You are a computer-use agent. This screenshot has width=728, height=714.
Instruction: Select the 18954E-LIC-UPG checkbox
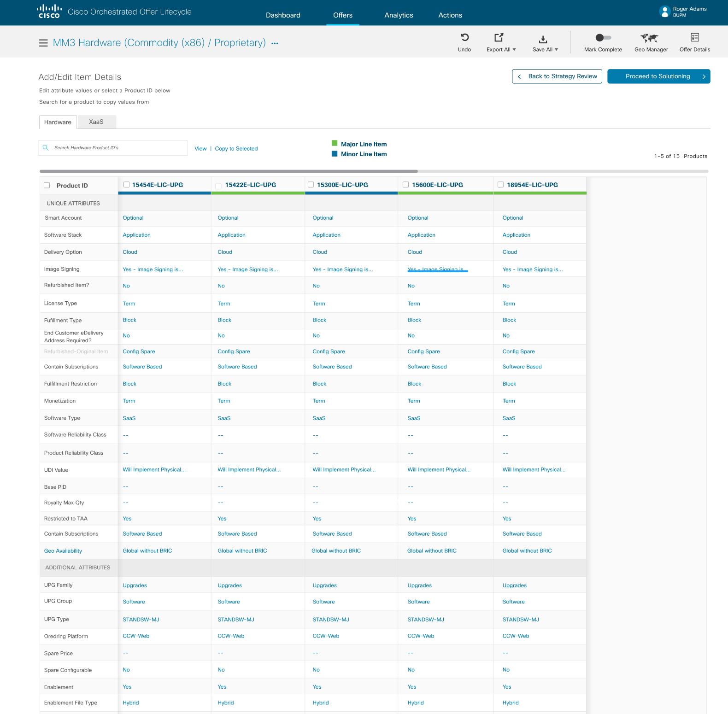click(500, 185)
